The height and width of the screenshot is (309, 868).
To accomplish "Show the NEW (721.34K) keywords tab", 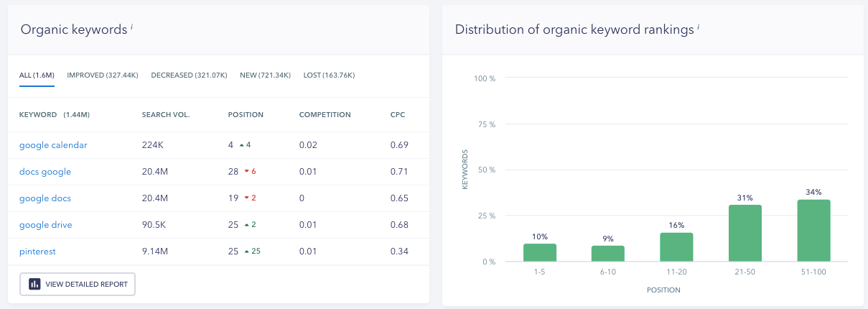I will click(x=266, y=75).
